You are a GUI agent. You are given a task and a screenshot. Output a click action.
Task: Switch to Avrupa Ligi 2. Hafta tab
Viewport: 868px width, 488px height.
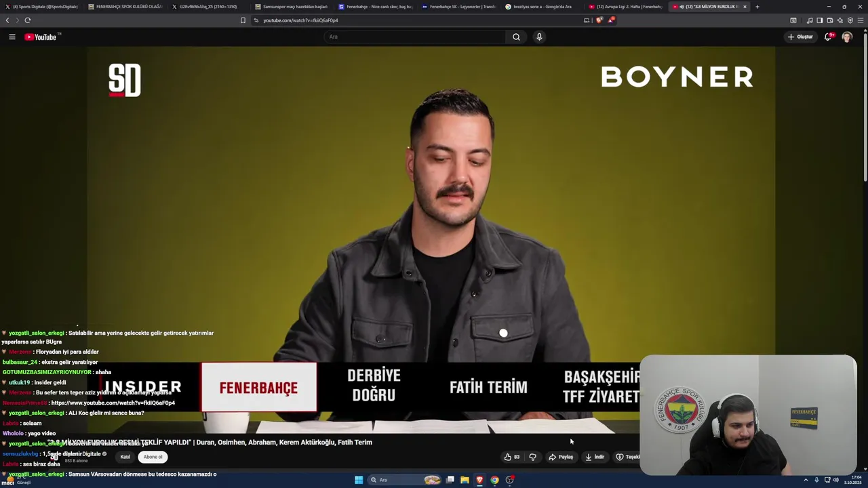(x=626, y=7)
